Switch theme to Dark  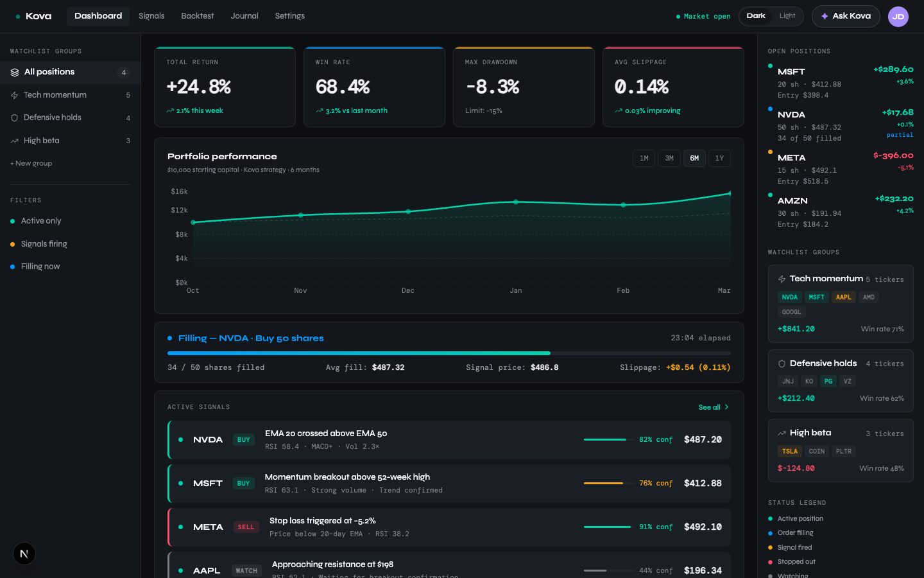(756, 16)
